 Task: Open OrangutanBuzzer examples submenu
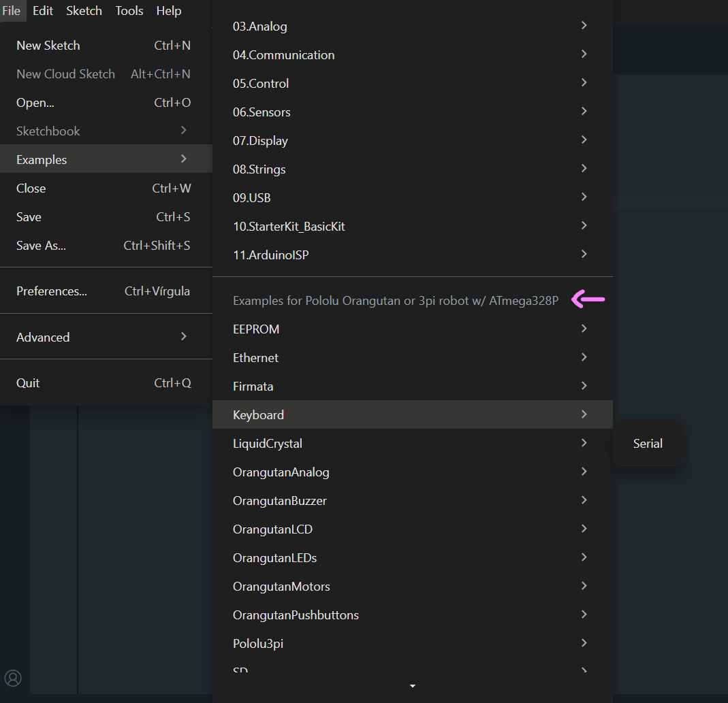(412, 501)
